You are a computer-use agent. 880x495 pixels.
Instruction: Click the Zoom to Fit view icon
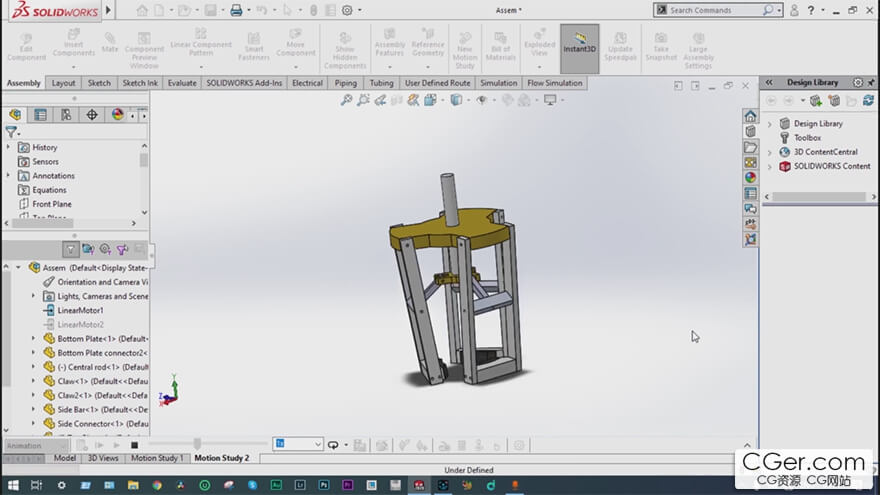346,100
